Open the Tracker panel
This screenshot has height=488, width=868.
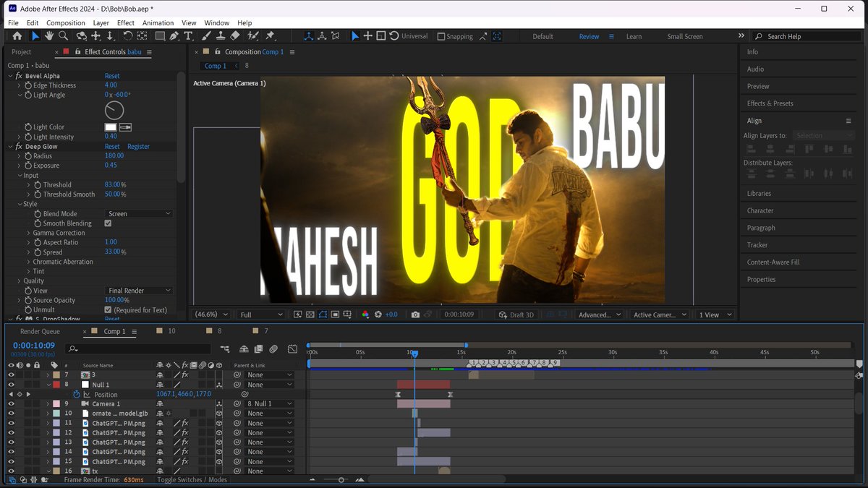[x=757, y=245]
